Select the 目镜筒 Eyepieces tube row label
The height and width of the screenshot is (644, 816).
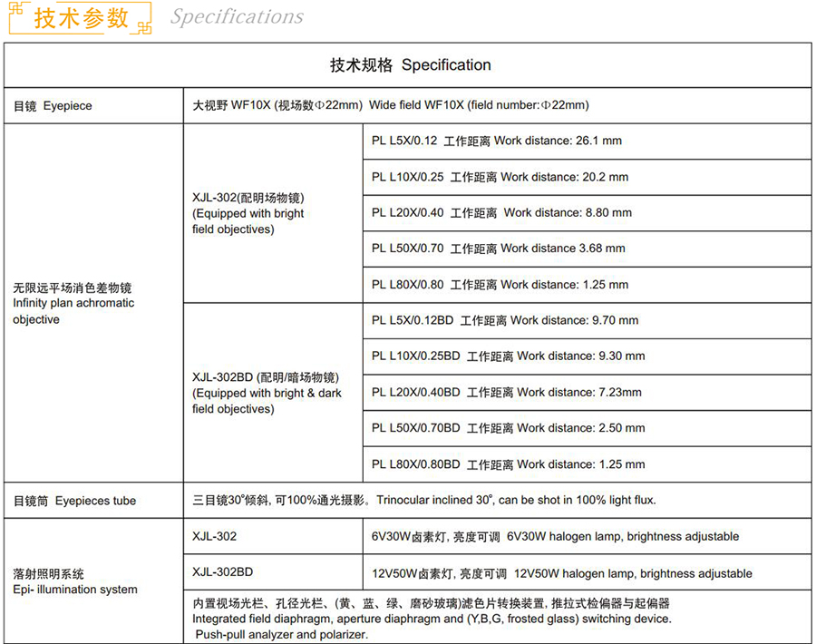(x=74, y=501)
